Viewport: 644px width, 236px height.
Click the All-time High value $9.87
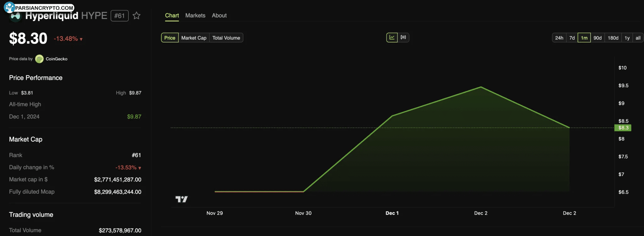[134, 116]
